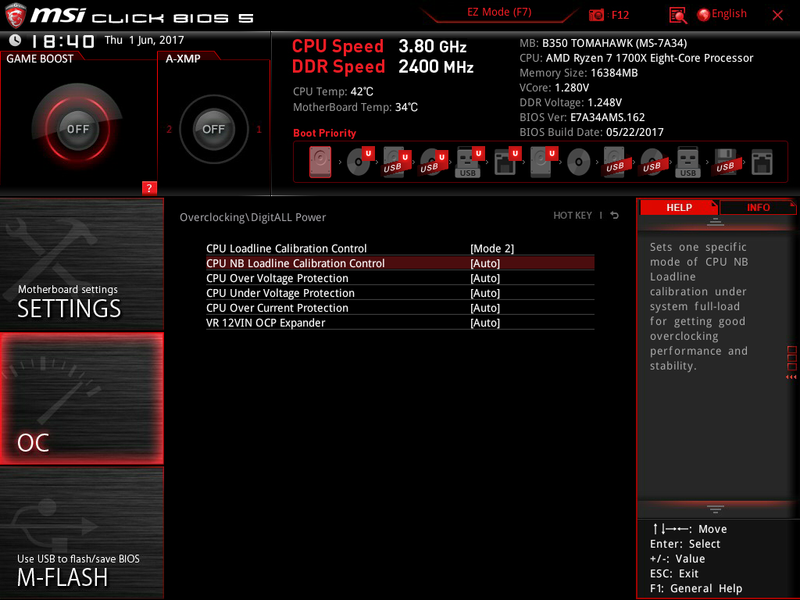Change language via English label
The width and height of the screenshot is (800, 600).
(x=729, y=14)
